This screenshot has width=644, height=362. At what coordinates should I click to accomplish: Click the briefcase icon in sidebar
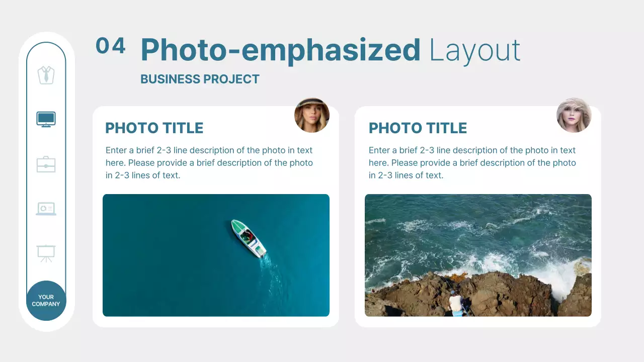click(46, 164)
